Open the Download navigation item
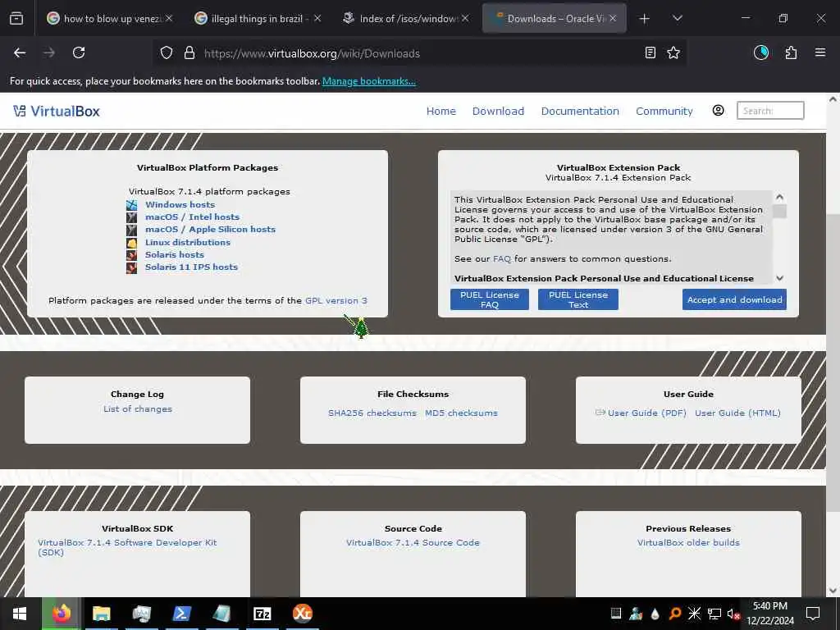This screenshot has width=840, height=630. [498, 111]
